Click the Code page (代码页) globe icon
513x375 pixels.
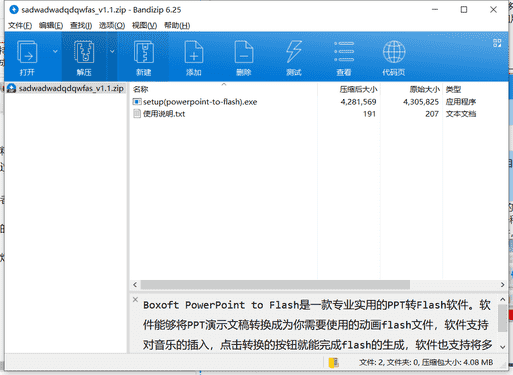394,52
